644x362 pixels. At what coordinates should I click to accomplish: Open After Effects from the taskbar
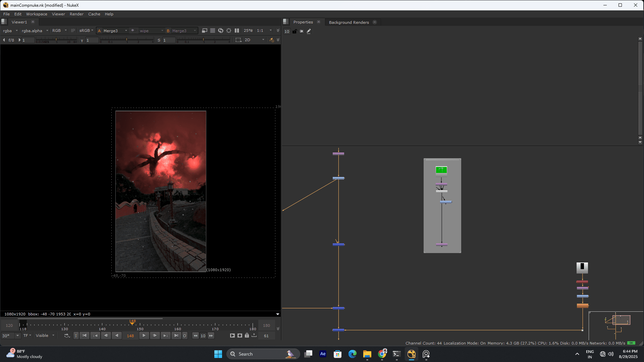point(323,354)
